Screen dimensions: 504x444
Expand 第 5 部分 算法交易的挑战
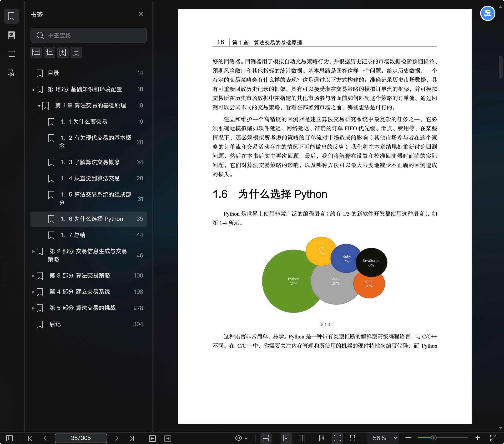tap(33, 308)
